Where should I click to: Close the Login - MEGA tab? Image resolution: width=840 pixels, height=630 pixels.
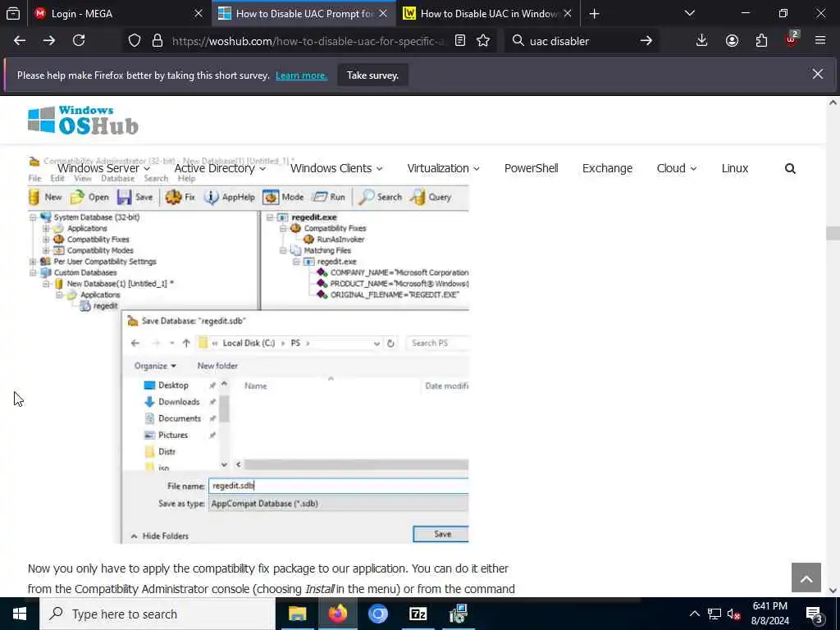pyautogui.click(x=199, y=14)
